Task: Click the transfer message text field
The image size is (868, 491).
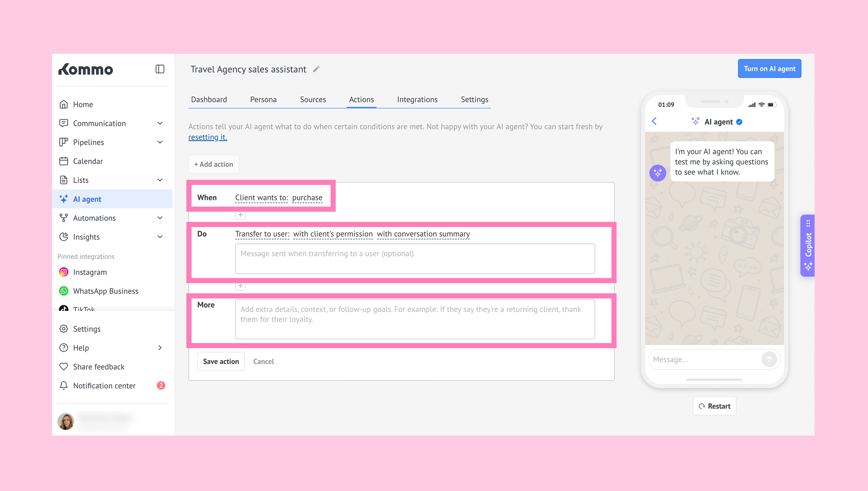Action: point(415,259)
